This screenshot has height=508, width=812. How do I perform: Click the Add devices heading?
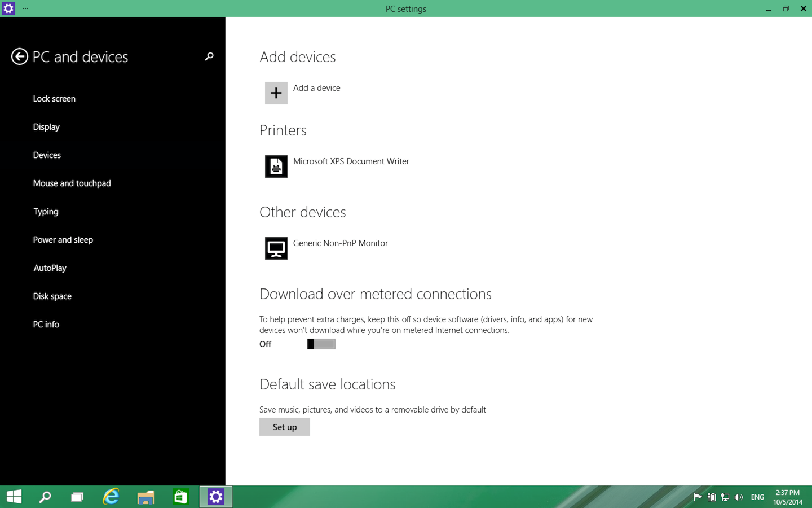[x=298, y=57]
